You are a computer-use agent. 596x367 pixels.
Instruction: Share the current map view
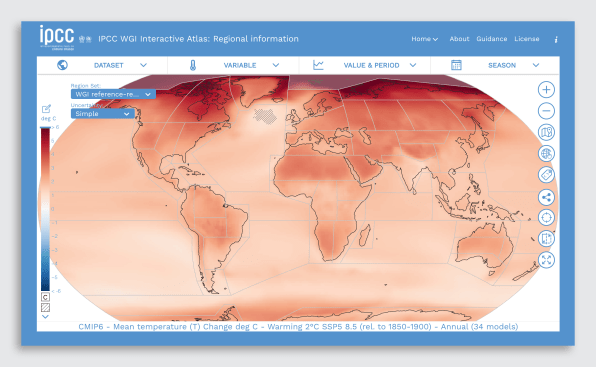pyautogui.click(x=546, y=197)
